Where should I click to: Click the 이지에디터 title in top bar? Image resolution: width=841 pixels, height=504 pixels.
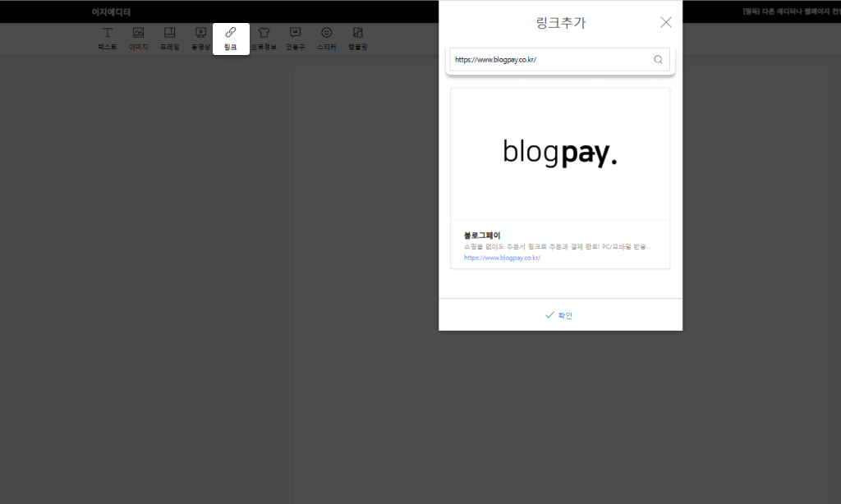(111, 11)
